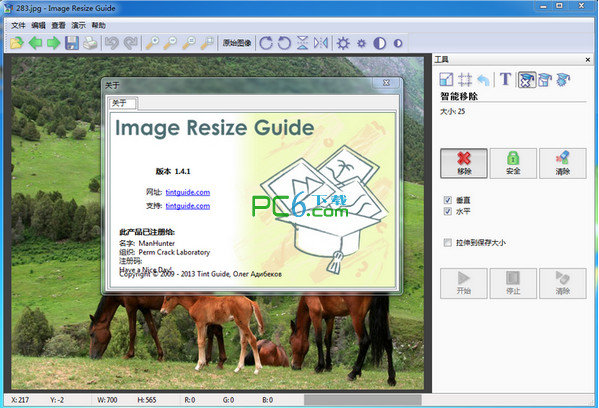The image size is (599, 408).
Task: Click the X: 217 status bar value
Action: click(20, 400)
